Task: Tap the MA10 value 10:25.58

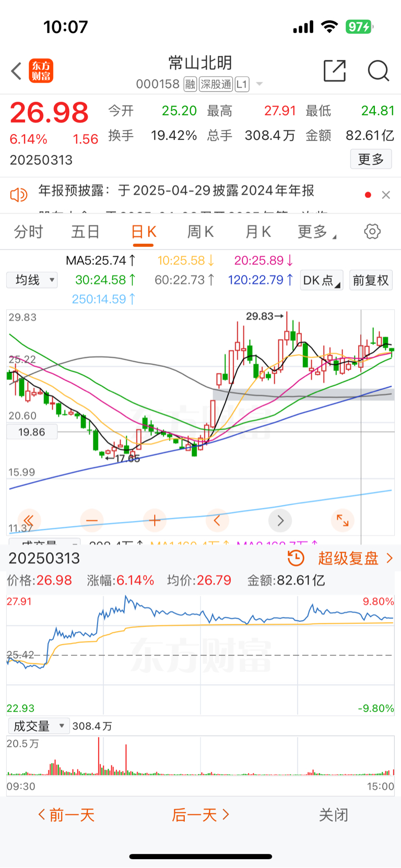Action: 186,260
